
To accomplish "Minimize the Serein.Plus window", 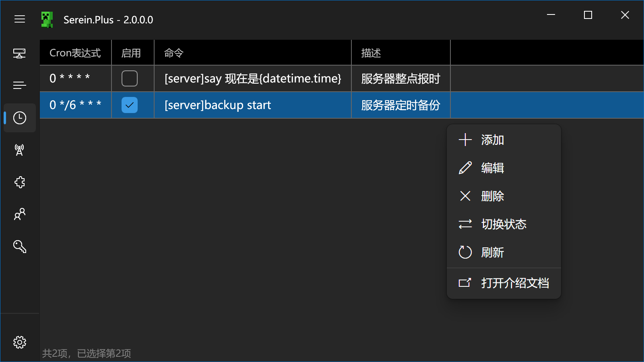I will point(551,15).
